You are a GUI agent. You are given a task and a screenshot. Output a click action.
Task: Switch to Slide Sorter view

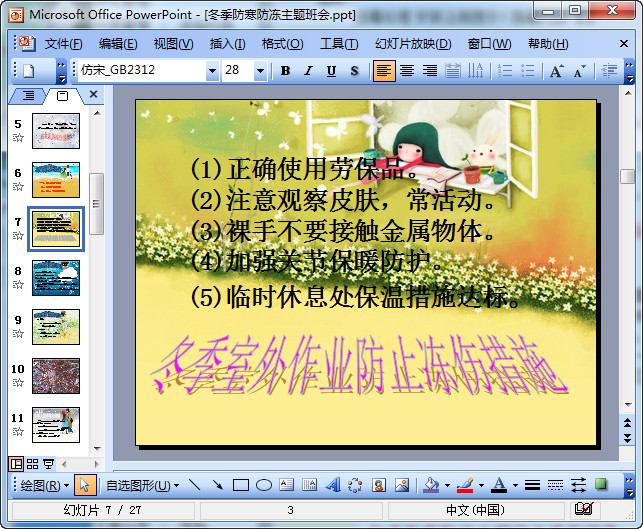tap(32, 464)
